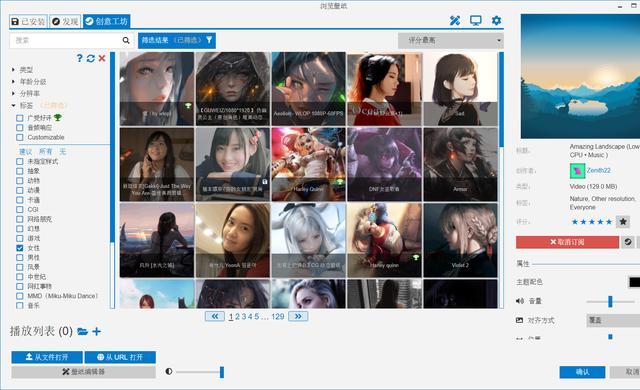Viewport: 640px width, 390px height.
Task: Click the 所有 (All) tag selection link
Action: (x=46, y=151)
